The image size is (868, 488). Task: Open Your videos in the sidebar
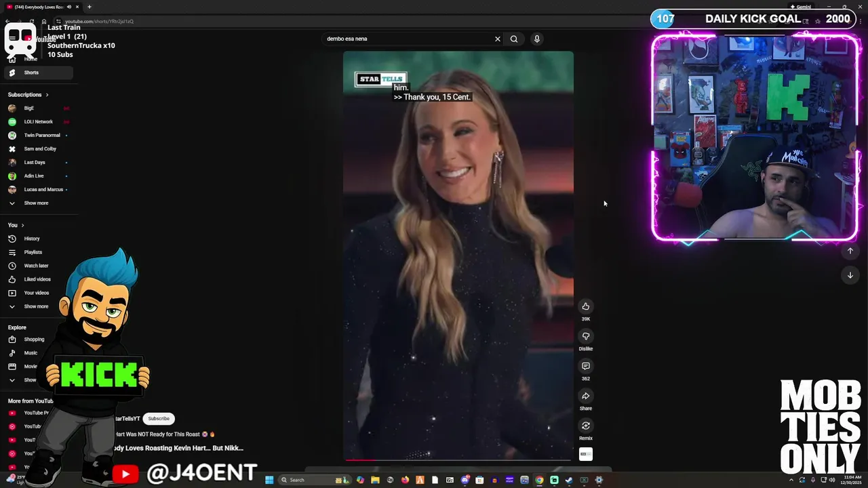tap(38, 293)
